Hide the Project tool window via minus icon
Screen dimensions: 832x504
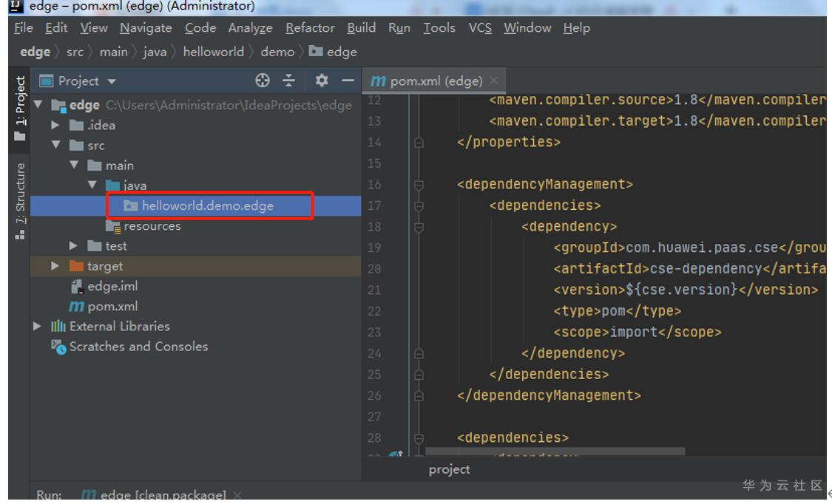tap(348, 81)
